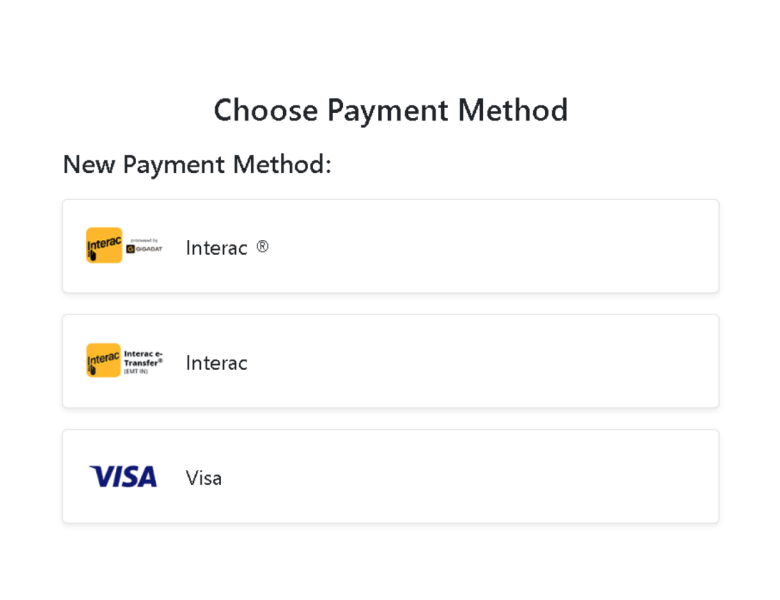780x600 pixels.
Task: Click the "(EMT IN)" logo caption
Action: coord(135,371)
